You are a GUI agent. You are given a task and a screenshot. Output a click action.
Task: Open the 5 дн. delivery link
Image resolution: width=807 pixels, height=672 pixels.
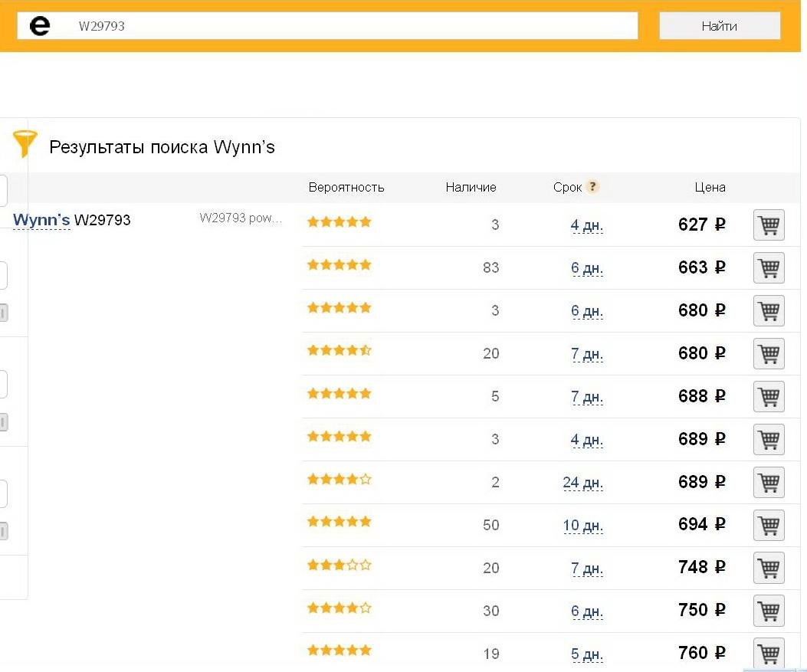[x=586, y=654]
